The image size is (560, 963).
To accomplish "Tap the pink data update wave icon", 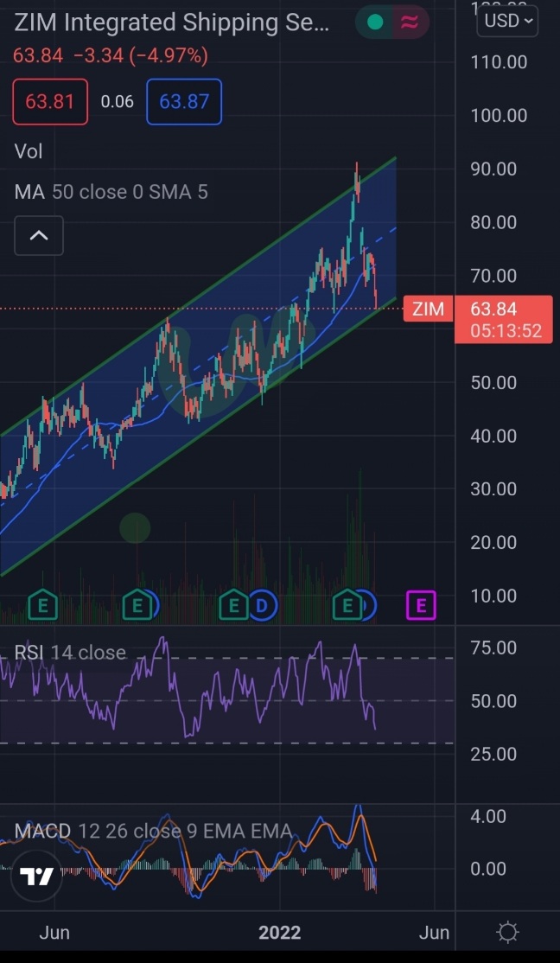I will pos(409,22).
